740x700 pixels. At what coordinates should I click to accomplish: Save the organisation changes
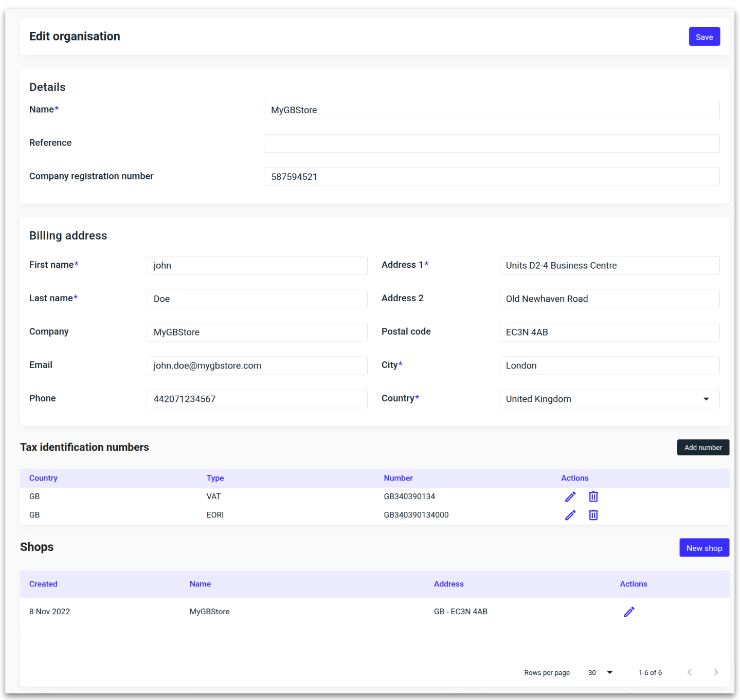tap(704, 37)
